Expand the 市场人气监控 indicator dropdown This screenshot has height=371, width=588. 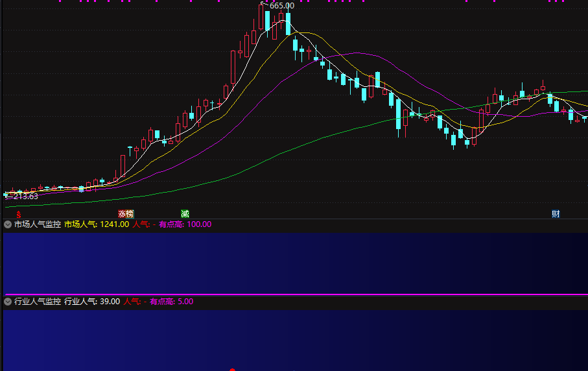[x=8, y=224]
